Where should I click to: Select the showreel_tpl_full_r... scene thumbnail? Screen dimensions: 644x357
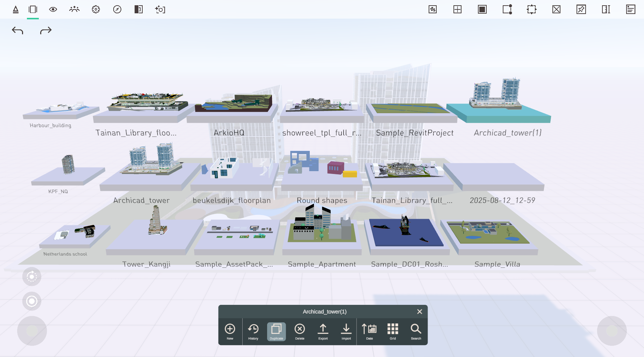click(322, 110)
